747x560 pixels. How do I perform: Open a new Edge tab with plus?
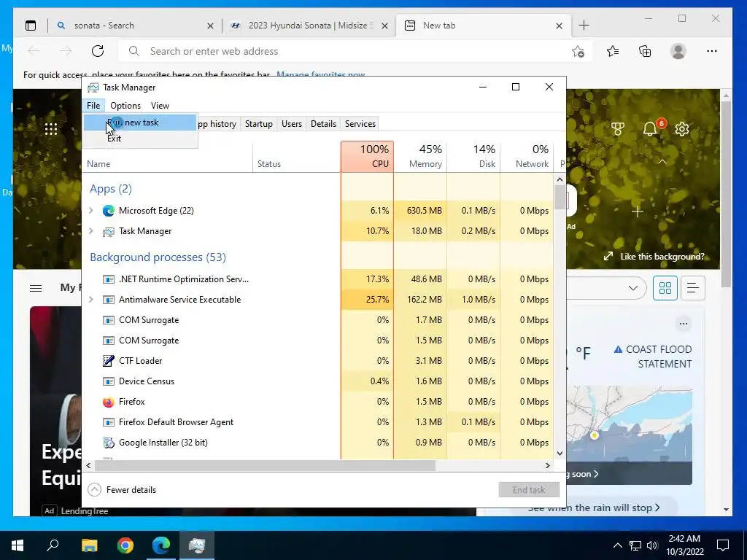(584, 26)
